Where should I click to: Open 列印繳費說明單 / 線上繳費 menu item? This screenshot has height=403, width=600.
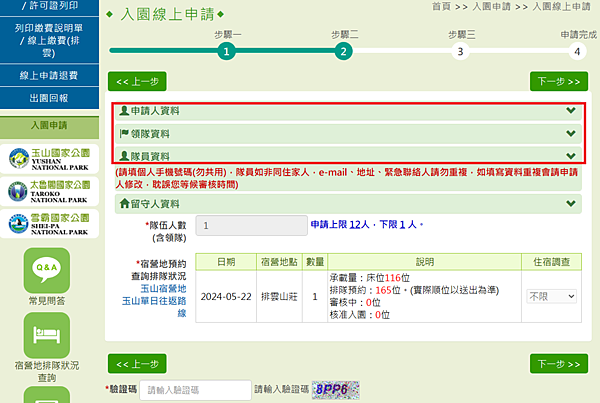coord(49,40)
